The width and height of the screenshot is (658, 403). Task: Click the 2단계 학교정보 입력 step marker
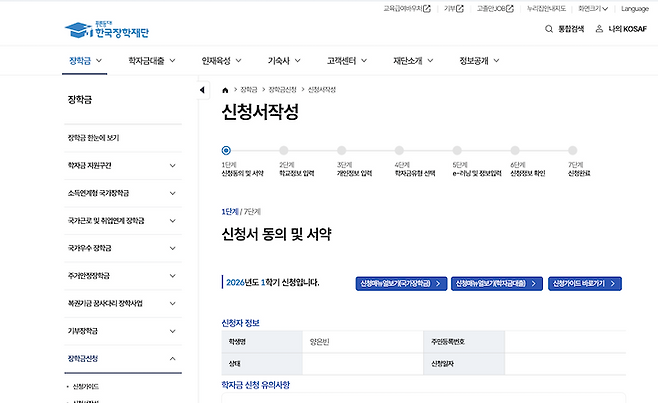tap(284, 150)
